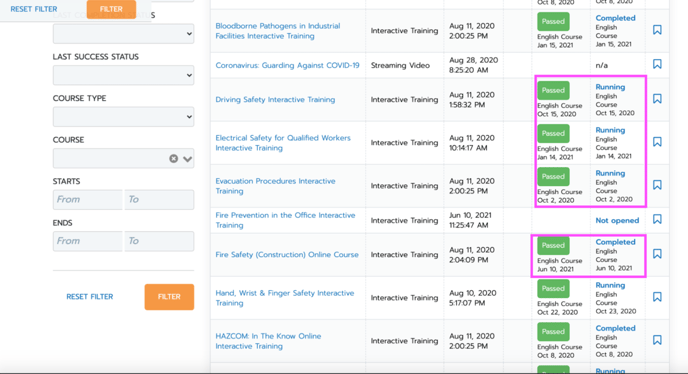Click Passed badge in Evacuation Procedures row
Screen dimensions: 688x374
tap(553, 176)
